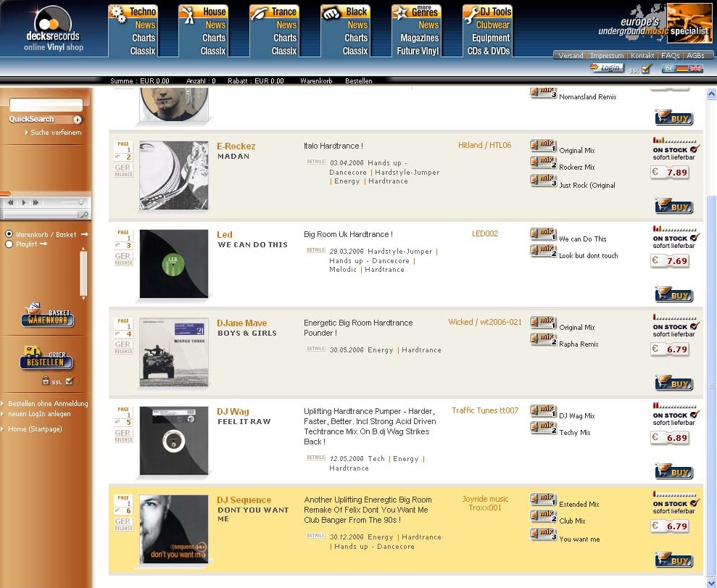
Task: Expand Bestellen ohne Anmeldung
Action: point(48,404)
